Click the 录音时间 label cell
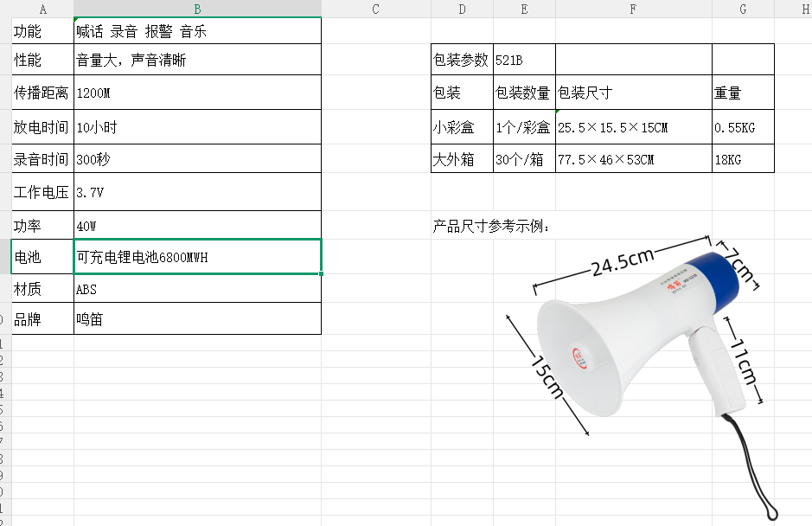Image resolution: width=812 pixels, height=526 pixels. point(42,158)
